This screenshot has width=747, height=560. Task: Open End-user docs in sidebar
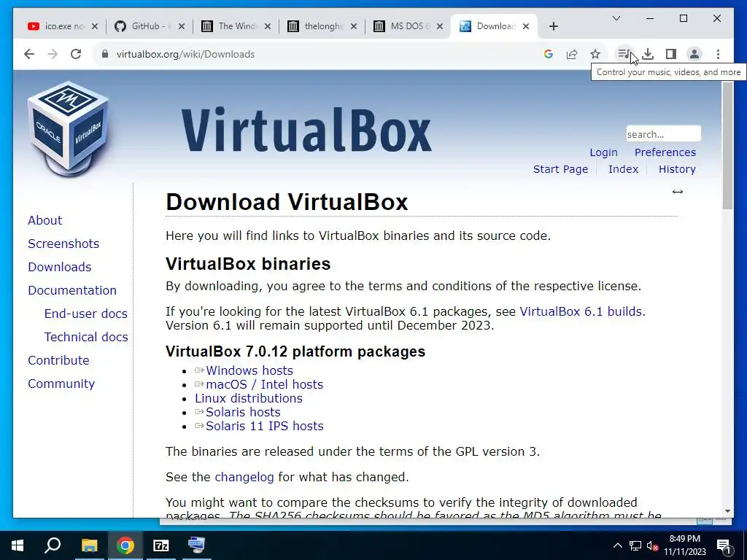coord(86,314)
